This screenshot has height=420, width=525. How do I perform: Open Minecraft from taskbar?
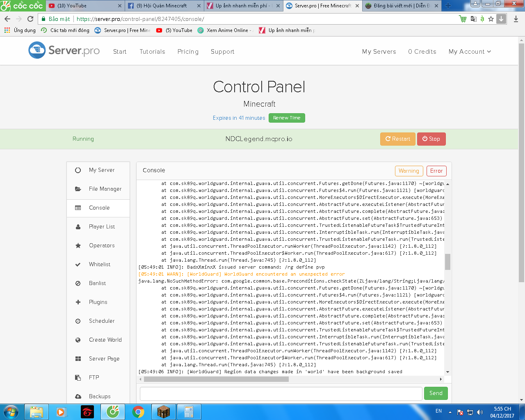click(x=164, y=412)
